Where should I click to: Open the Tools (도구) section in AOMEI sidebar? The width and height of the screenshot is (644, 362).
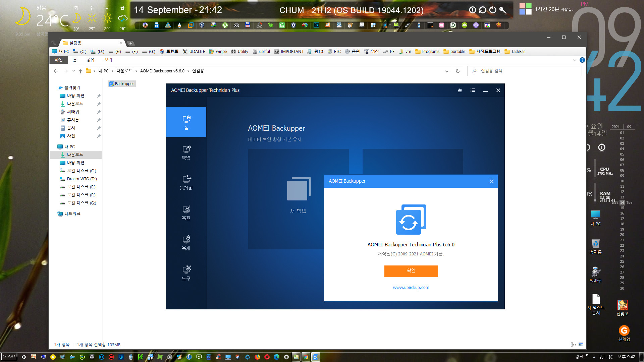pos(186,273)
